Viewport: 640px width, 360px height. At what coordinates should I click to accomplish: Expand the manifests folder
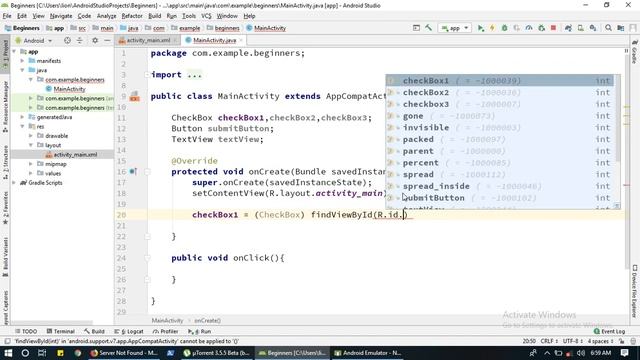22,61
